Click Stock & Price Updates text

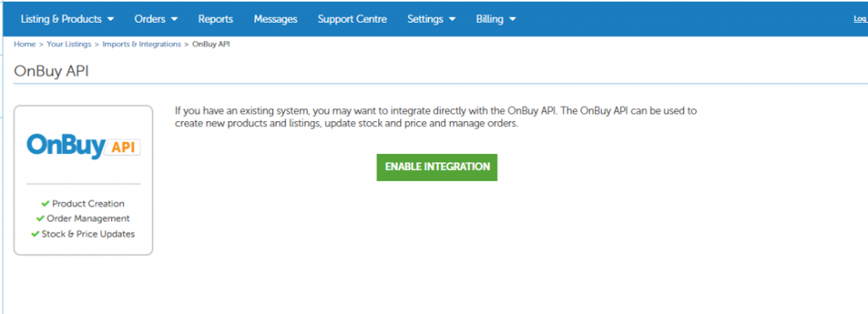(x=88, y=234)
